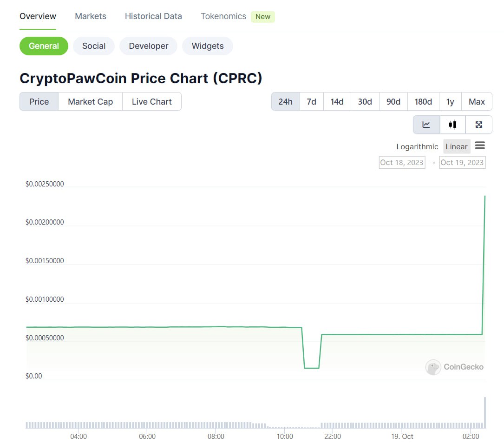Switch to line chart view icon
Viewport: 504px width, 444px height.
click(x=426, y=125)
